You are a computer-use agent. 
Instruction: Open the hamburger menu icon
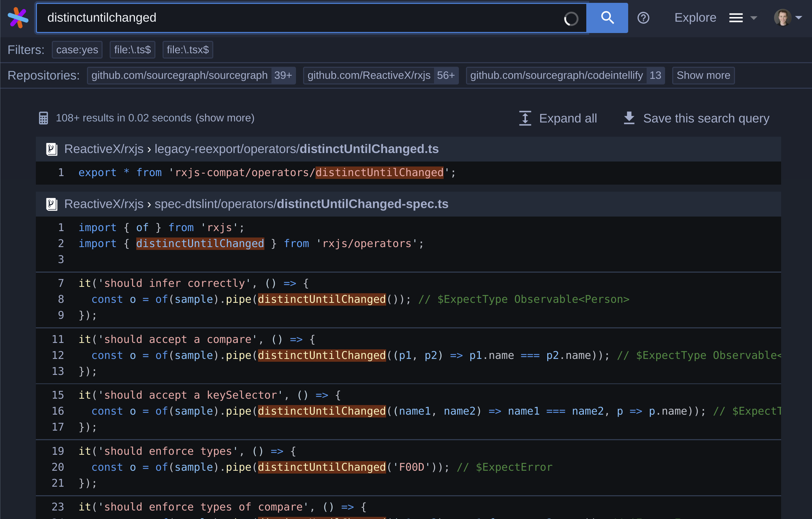pyautogui.click(x=736, y=18)
